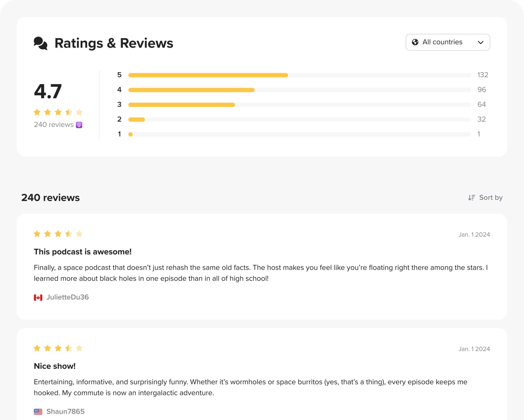Click the US flag next to Shaun7865

click(38, 412)
